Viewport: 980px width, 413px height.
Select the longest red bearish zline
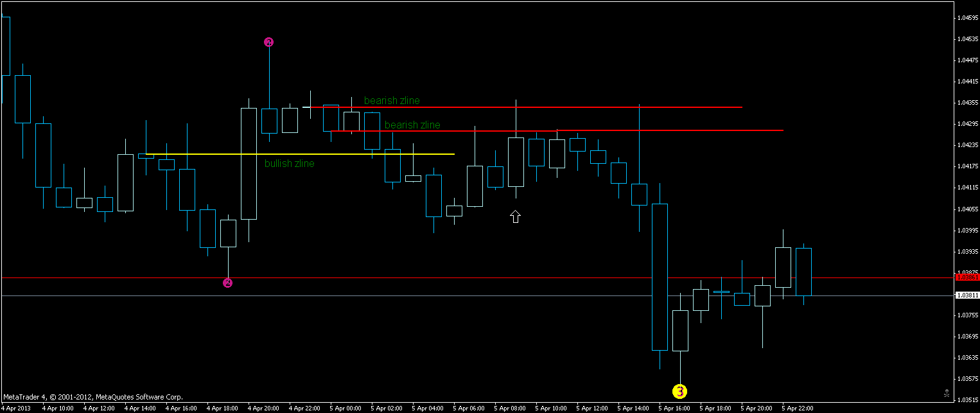[x=578, y=106]
